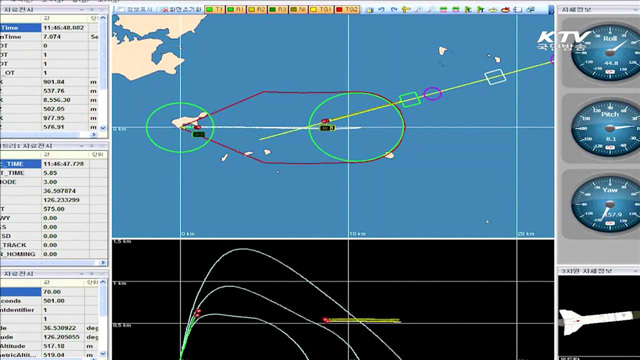Click the yellow ship icon in toolbar
The image size is (640, 360).
click(x=493, y=9)
